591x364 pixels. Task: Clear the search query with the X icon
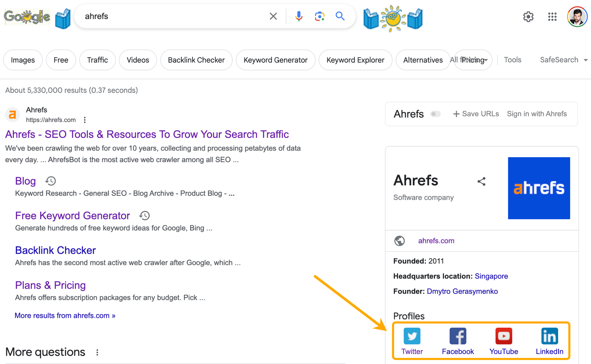273,16
